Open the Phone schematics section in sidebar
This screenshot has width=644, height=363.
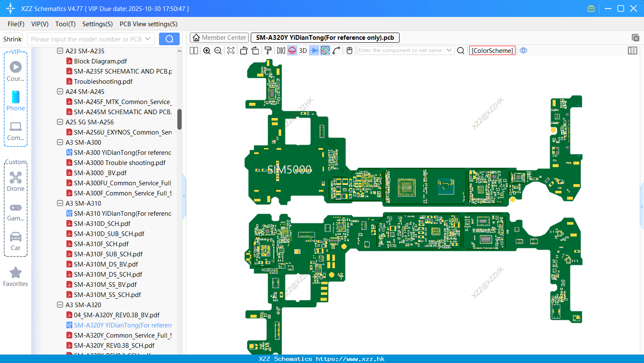click(x=15, y=102)
